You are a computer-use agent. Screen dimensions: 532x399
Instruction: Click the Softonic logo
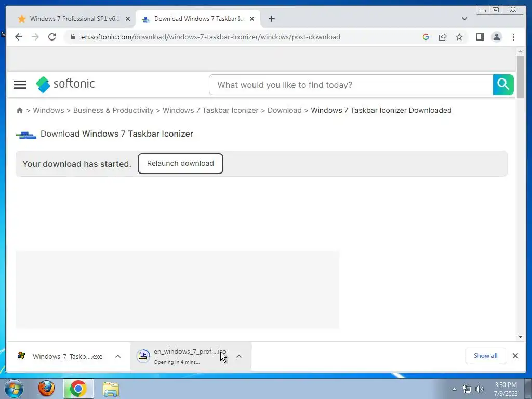pos(65,84)
